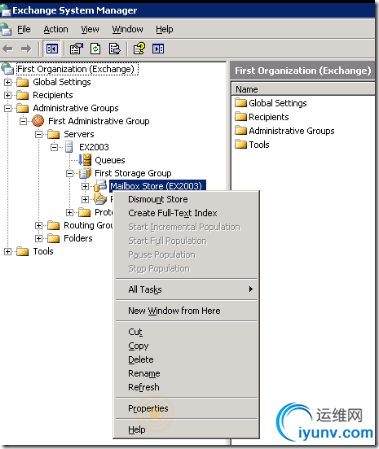Open the Window menu

pos(127,29)
